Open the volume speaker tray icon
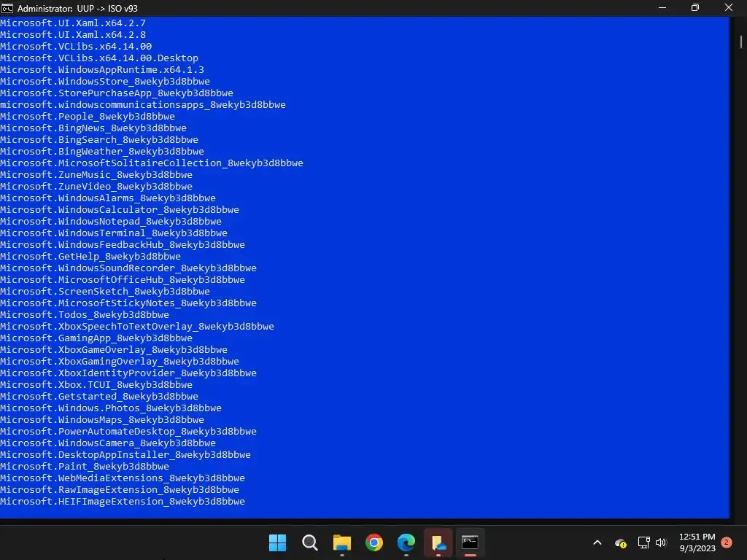 [x=661, y=542]
